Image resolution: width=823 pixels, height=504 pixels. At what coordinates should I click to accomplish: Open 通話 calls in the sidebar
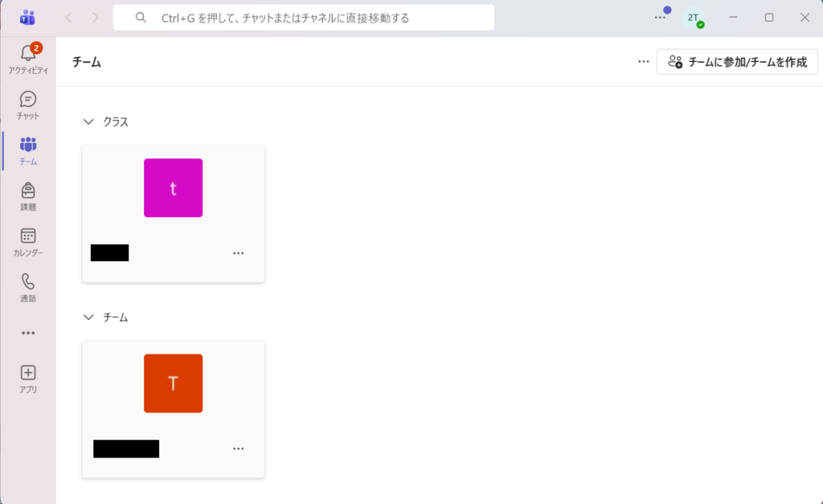28,286
